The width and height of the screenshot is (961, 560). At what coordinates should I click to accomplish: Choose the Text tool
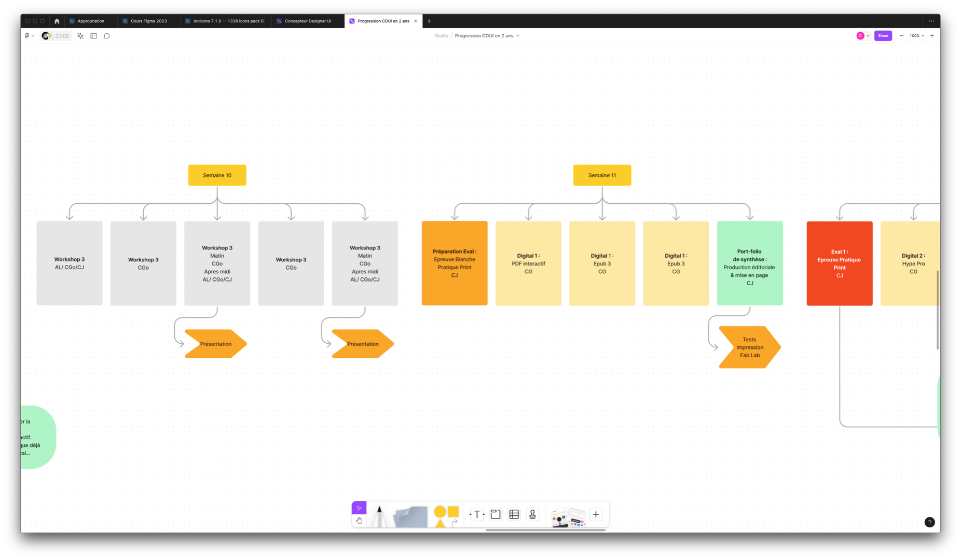coord(477,514)
